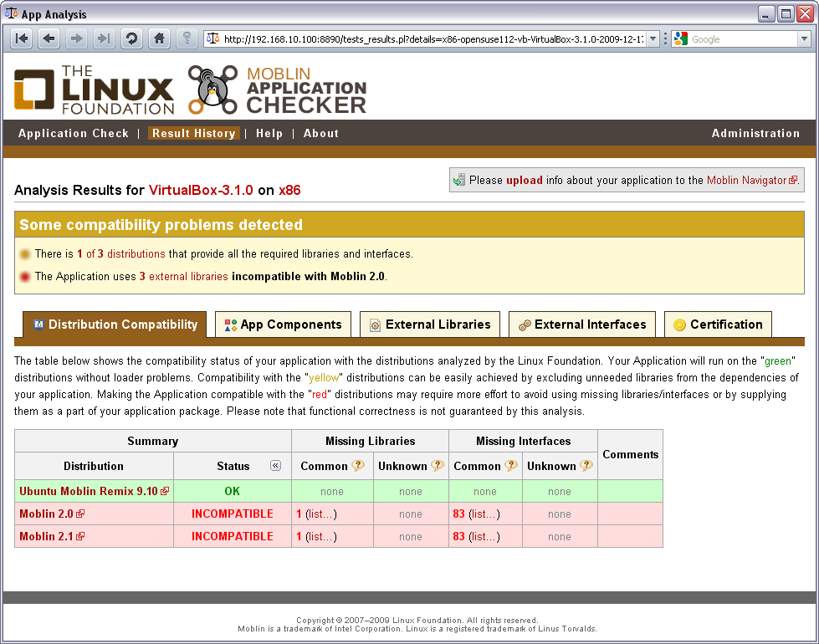819x644 pixels.
Task: Expand the address bar URL history dropdown
Action: coord(653,38)
